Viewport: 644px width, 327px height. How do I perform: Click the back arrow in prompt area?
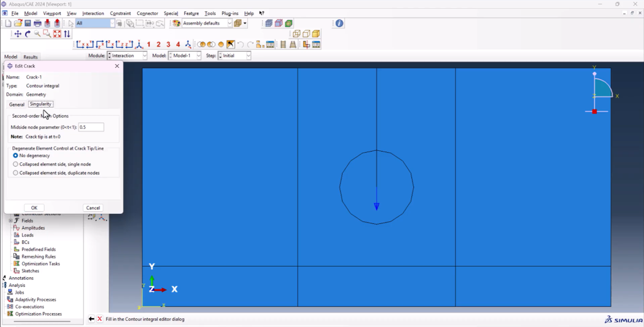pyautogui.click(x=91, y=319)
